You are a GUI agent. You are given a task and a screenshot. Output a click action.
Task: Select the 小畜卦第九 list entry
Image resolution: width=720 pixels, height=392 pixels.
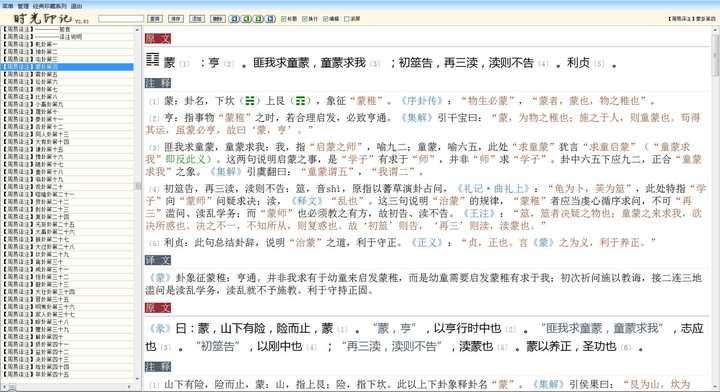tap(67, 104)
